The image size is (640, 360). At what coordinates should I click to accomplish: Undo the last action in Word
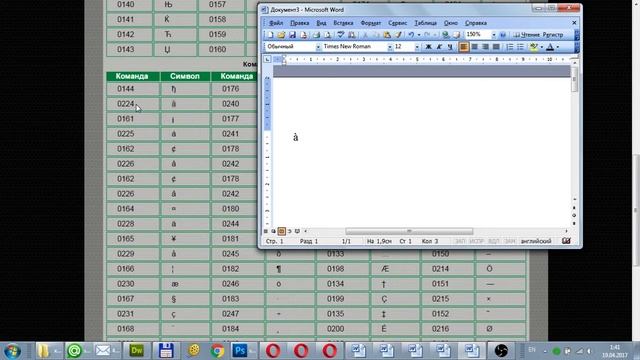(411, 35)
